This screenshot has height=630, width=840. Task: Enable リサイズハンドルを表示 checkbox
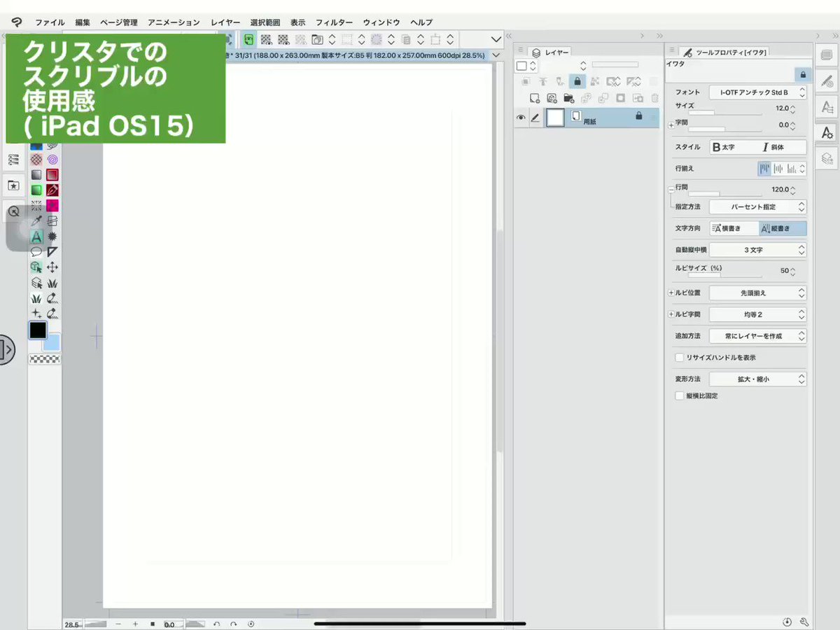click(679, 358)
